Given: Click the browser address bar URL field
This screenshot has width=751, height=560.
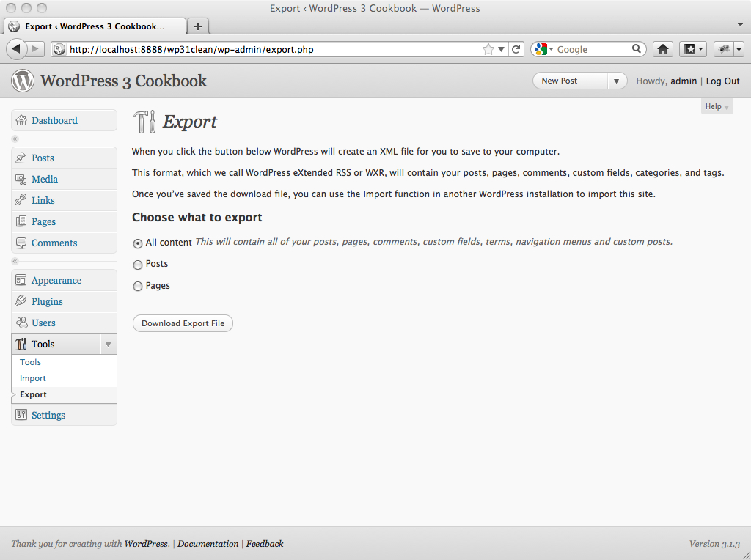Looking at the screenshot, I should pyautogui.click(x=274, y=49).
